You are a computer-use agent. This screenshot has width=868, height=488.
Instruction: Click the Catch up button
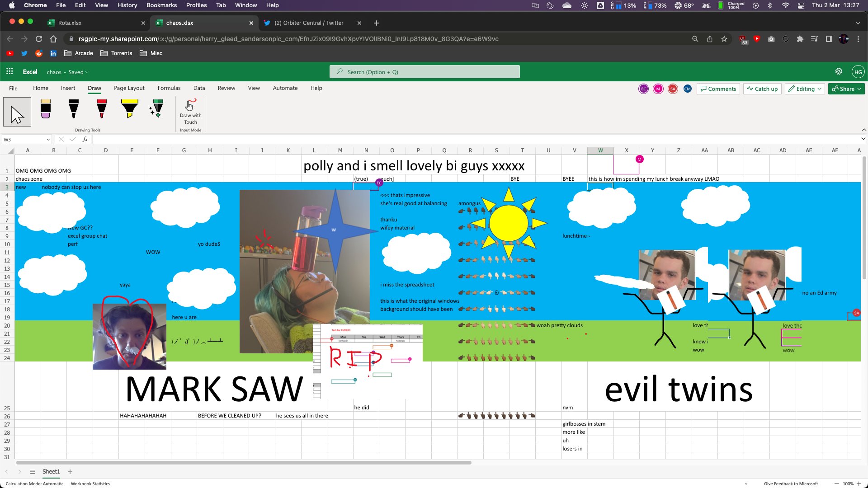[x=762, y=89]
